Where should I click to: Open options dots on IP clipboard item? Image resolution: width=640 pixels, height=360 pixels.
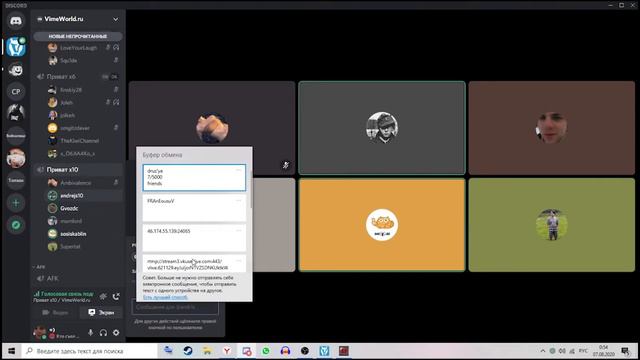[238, 230]
